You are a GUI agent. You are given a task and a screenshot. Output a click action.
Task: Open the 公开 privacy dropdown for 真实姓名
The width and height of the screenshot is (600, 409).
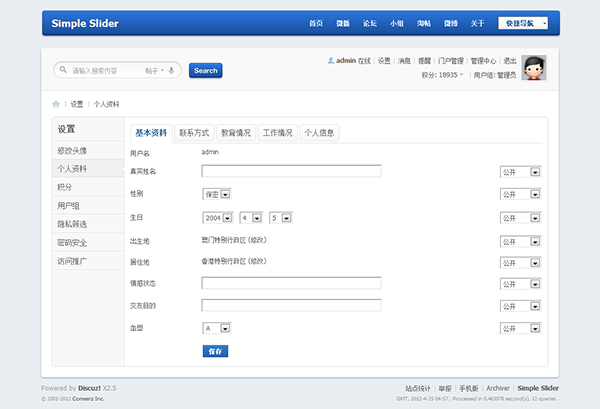point(520,172)
